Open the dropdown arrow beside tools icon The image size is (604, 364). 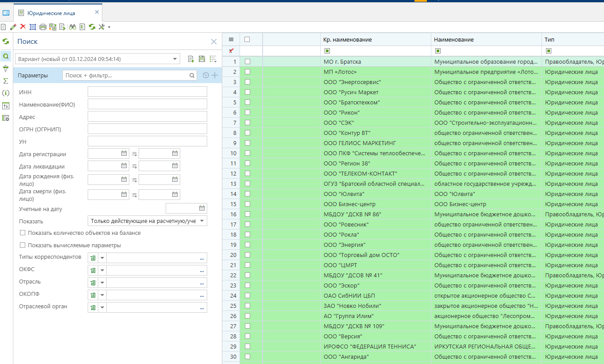[x=109, y=27]
